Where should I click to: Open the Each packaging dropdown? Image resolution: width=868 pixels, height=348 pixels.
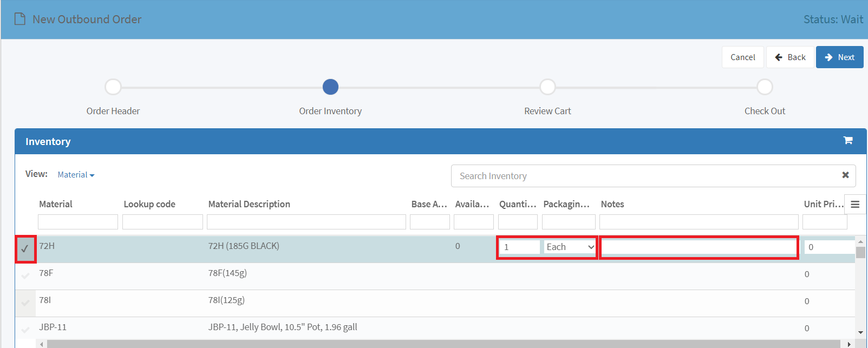pyautogui.click(x=570, y=247)
